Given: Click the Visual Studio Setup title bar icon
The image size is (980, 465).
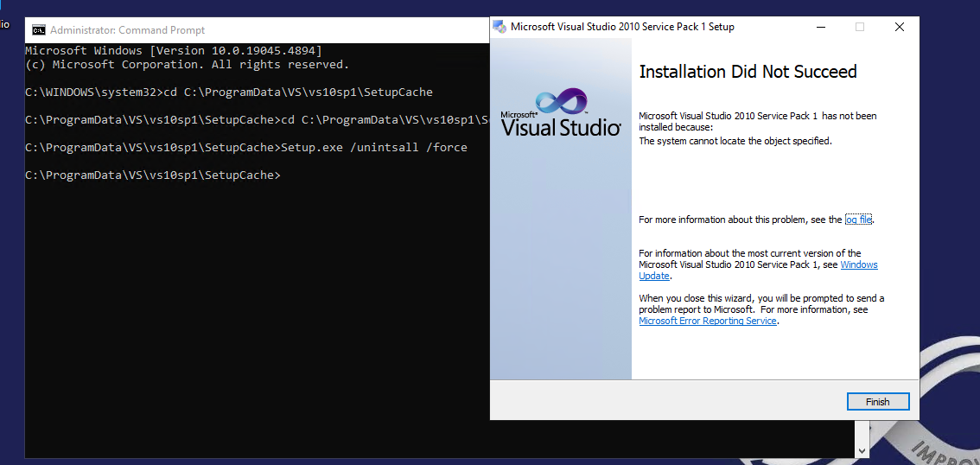Looking at the screenshot, I should [499, 27].
